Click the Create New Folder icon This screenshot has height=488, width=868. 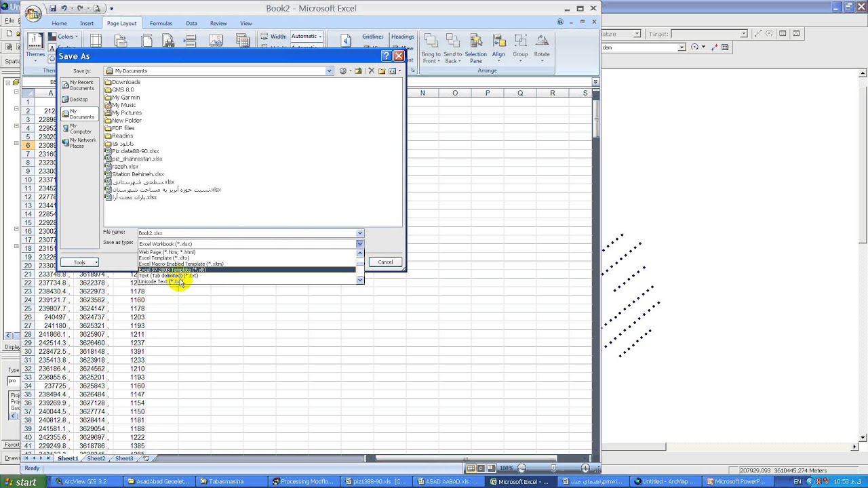coord(382,70)
